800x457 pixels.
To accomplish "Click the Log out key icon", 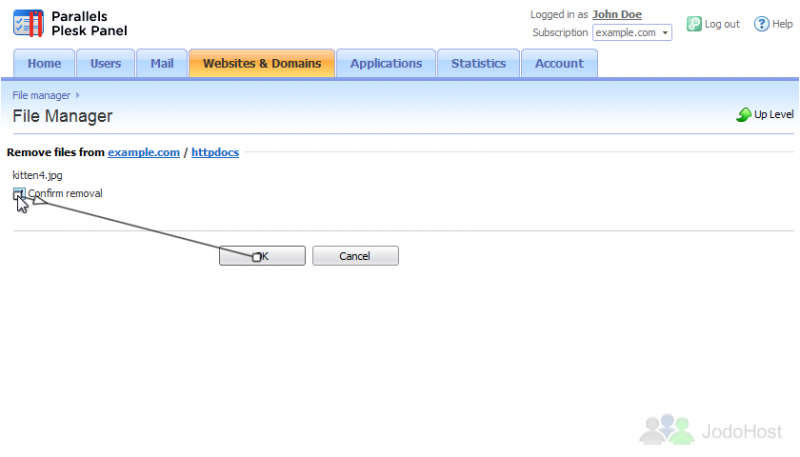I will click(694, 24).
